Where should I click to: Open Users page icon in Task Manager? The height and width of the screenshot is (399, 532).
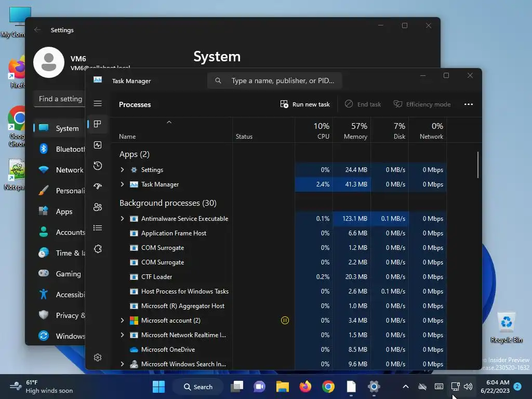click(x=98, y=207)
